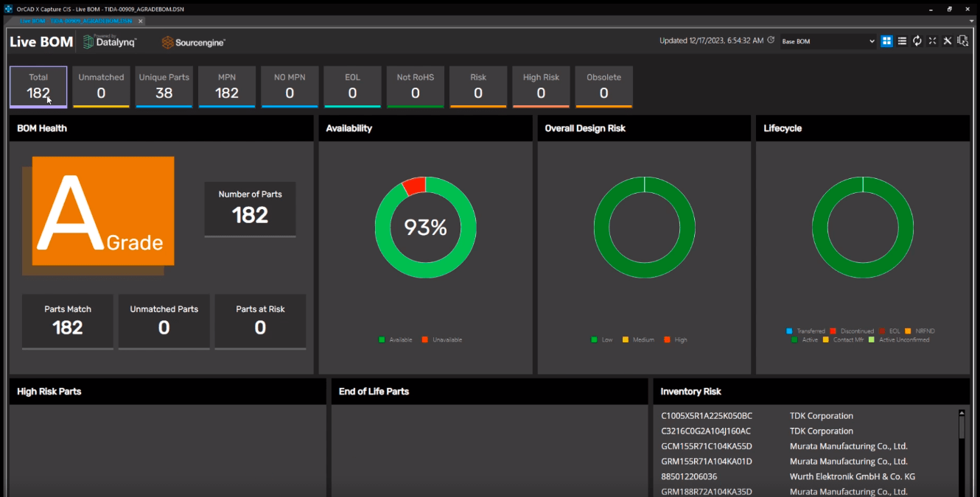Screen dimensions: 980x497
Task: Select the Not RoHS card
Action: [x=415, y=87]
